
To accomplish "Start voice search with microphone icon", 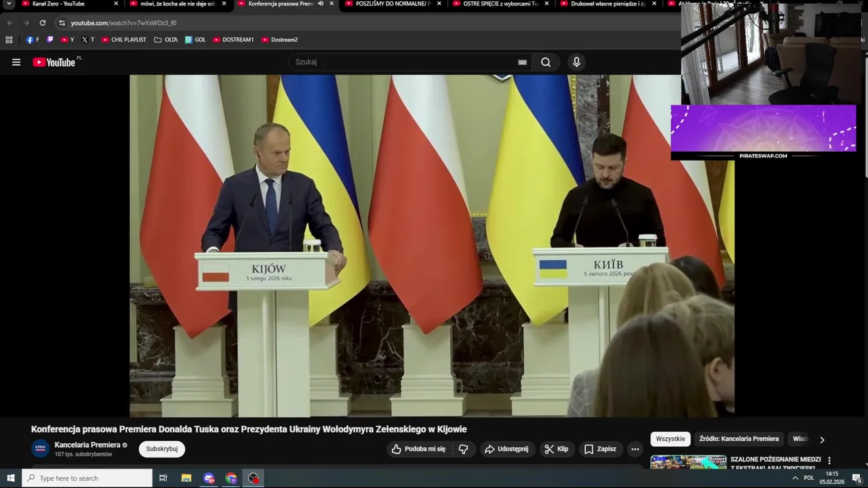I will [576, 62].
